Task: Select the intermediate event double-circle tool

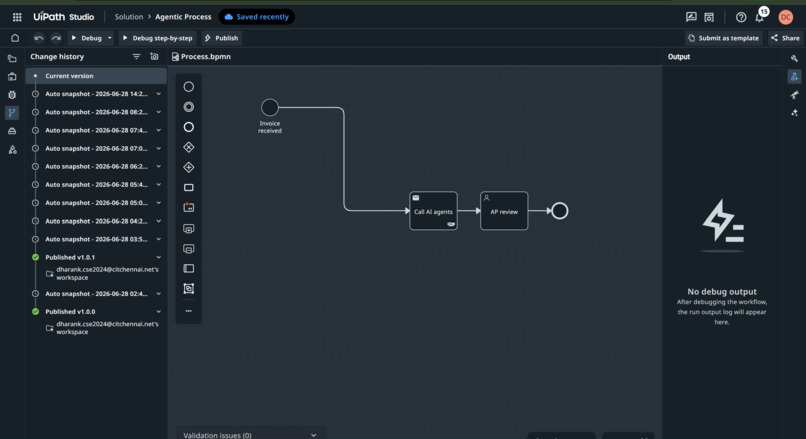Action: pos(189,107)
